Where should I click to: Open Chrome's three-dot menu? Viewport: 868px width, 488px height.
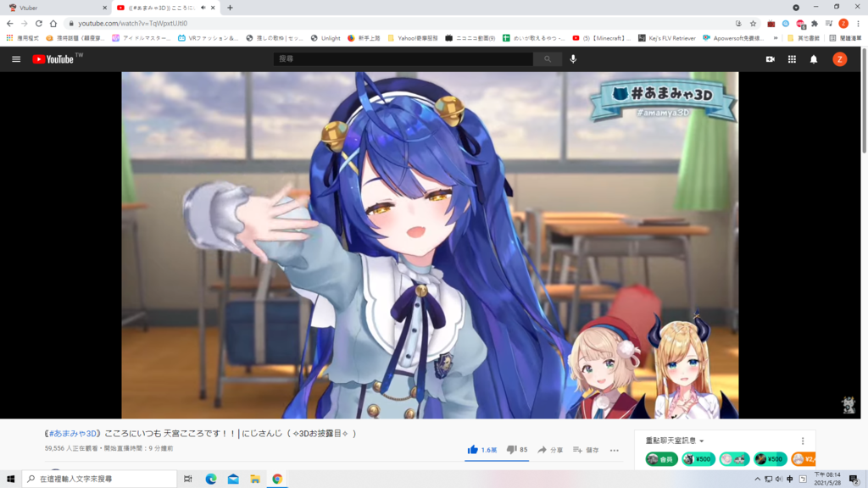(858, 23)
